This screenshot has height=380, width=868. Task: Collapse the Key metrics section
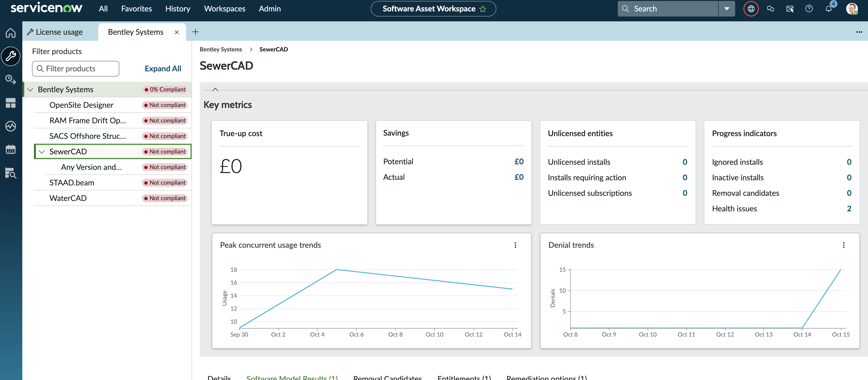point(215,90)
